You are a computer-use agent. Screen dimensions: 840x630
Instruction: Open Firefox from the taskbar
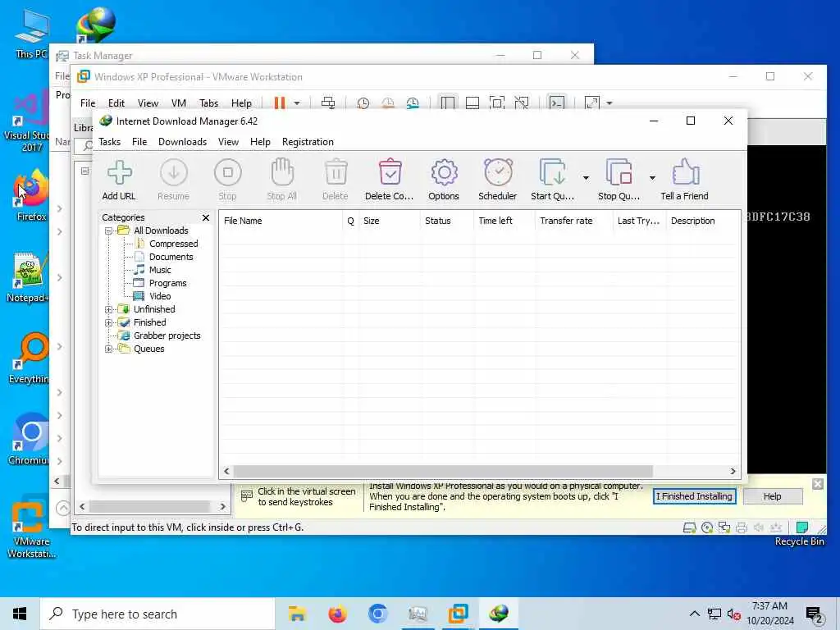point(337,614)
